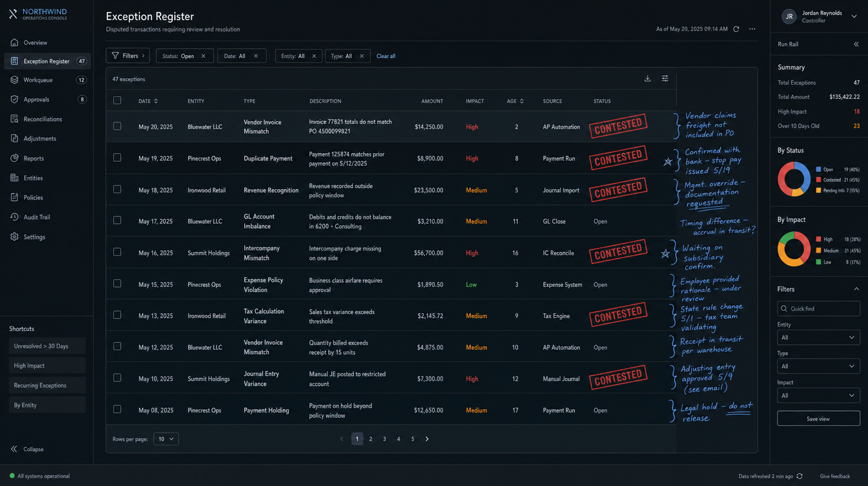Refresh the as-of timestamp
Viewport: 868px width, 486px height.
pyautogui.click(x=736, y=29)
